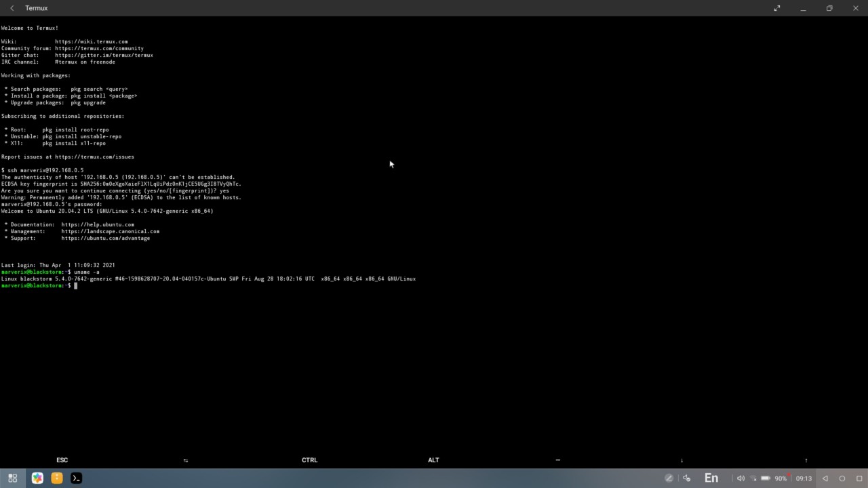Tap the dash extra key
The height and width of the screenshot is (488, 868).
557,460
